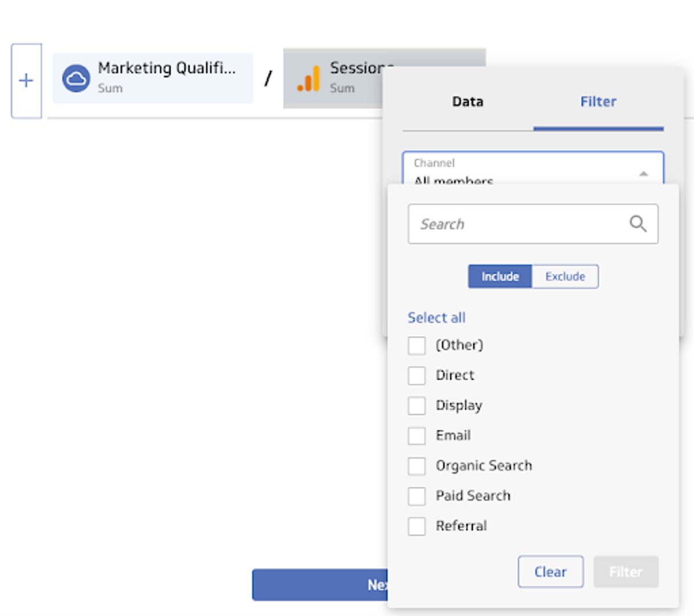Click the magnifier search icon

click(x=638, y=224)
